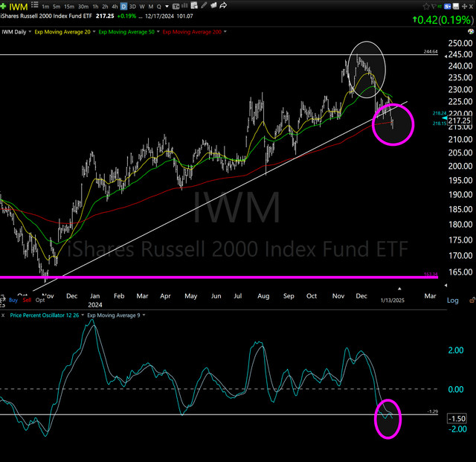Screen dimensions: 476x462
Task: Click the green plus add-symbol icon
Action: tap(3, 6)
